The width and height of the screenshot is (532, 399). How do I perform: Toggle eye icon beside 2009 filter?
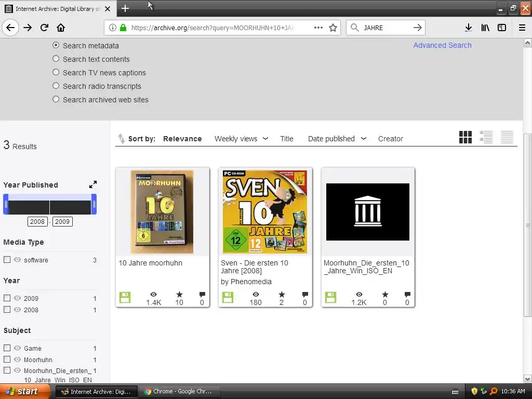pos(17,298)
